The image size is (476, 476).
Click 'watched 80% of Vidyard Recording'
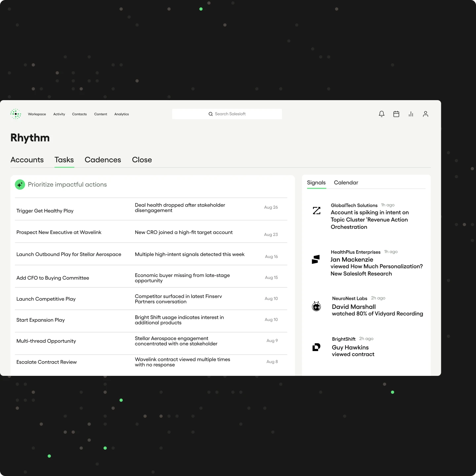(x=377, y=314)
